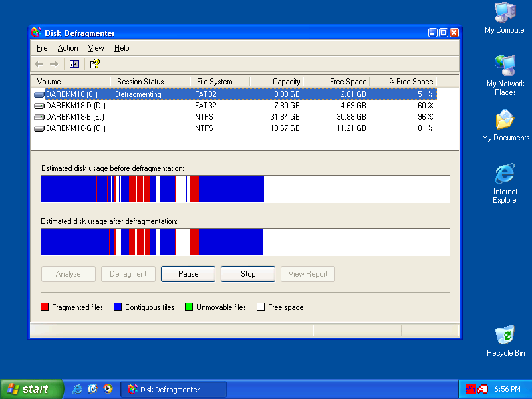
Task: Click the Volume column header
Action: (x=71, y=82)
